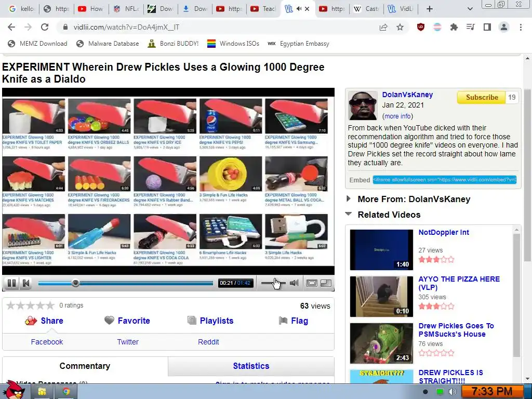Open media control playlist icon
Image resolution: width=532 pixels, height=399 pixels.
[470, 27]
